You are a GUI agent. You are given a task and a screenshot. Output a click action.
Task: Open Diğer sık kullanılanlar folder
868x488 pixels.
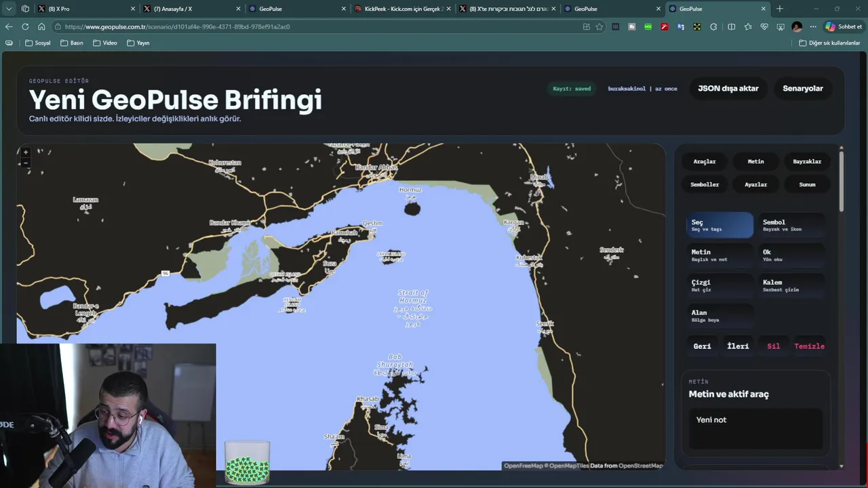[829, 43]
